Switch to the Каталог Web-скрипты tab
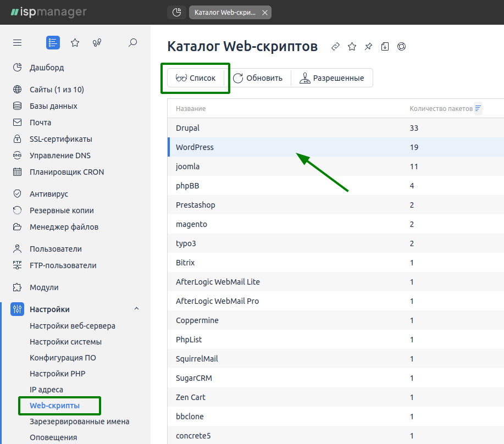The height and width of the screenshot is (444, 504). [225, 13]
